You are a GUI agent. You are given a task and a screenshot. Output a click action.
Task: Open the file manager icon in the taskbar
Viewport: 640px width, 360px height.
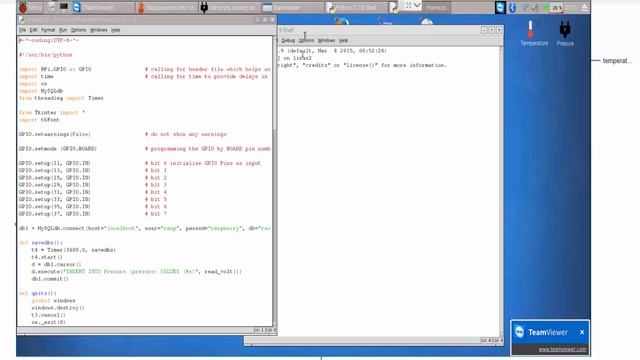52,7
